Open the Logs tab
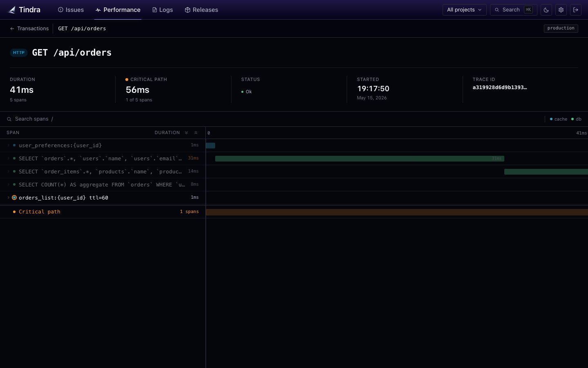This screenshot has height=368, width=588. click(x=162, y=10)
